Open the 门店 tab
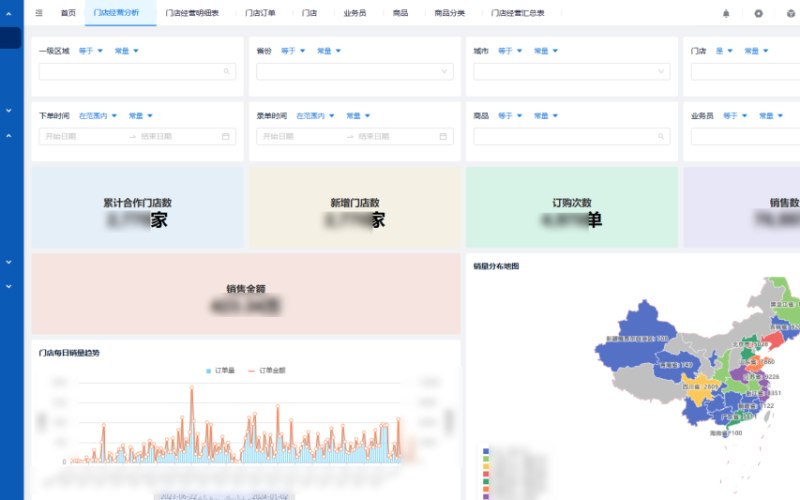 click(309, 13)
